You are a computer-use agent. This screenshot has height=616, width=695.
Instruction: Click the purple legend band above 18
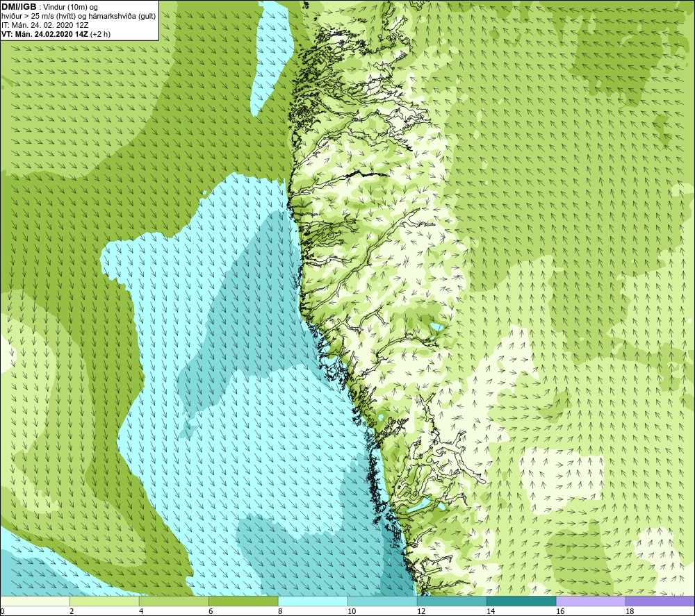[660, 601]
